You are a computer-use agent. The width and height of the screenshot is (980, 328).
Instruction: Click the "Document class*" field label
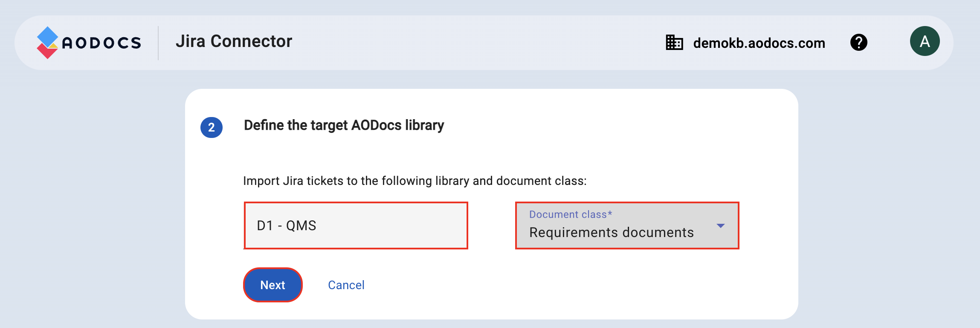point(570,214)
